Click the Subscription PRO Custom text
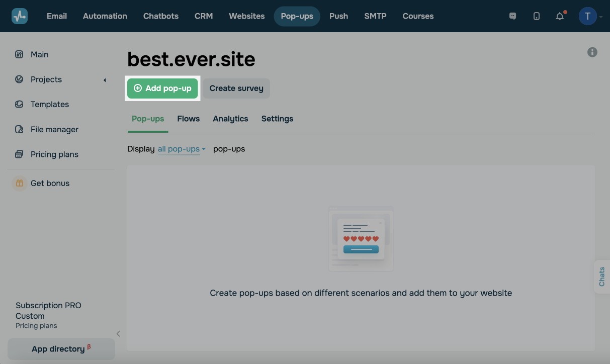 [x=48, y=311]
